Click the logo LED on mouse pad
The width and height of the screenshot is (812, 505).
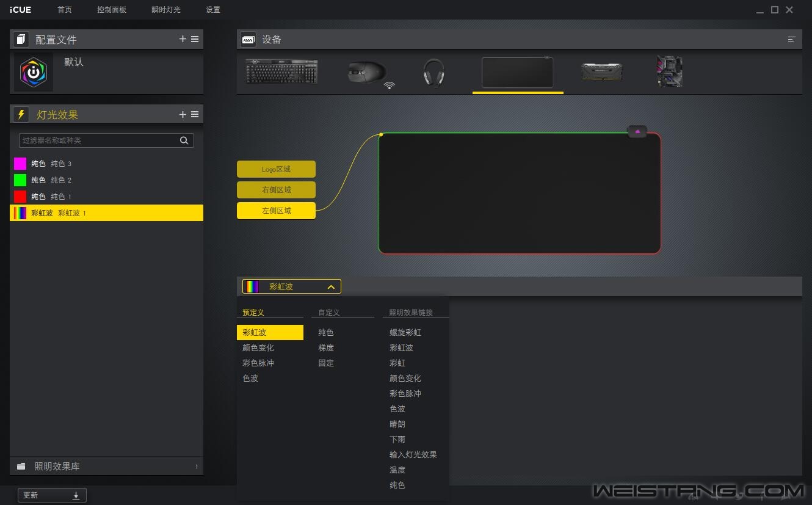coord(637,131)
